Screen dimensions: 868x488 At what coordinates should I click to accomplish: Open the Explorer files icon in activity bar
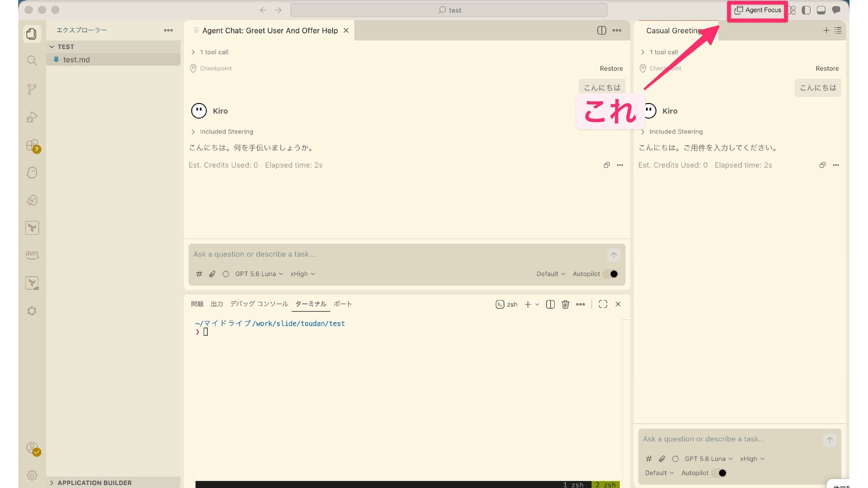[x=32, y=34]
